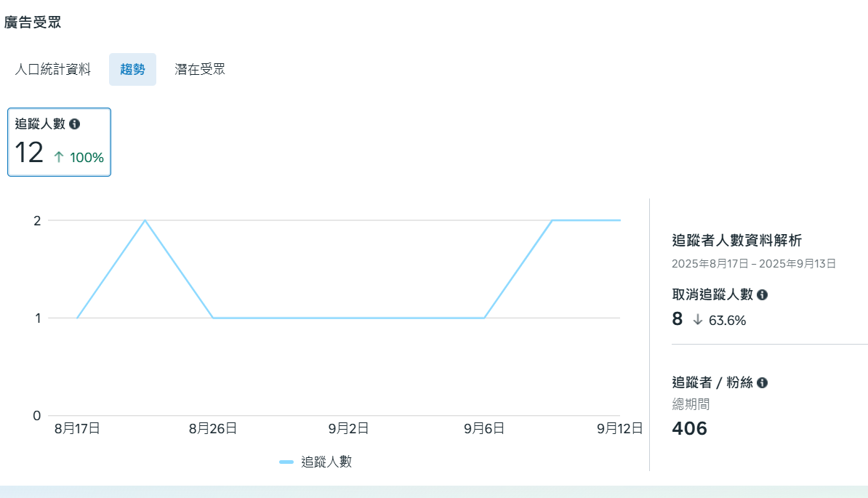Click the 406 total followers figure
The image size is (868, 498).
(x=689, y=428)
